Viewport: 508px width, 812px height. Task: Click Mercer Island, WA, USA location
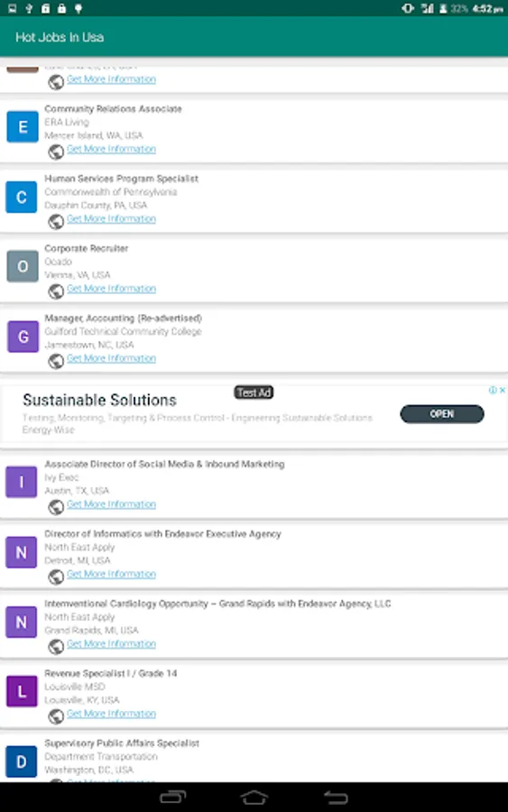[94, 135]
